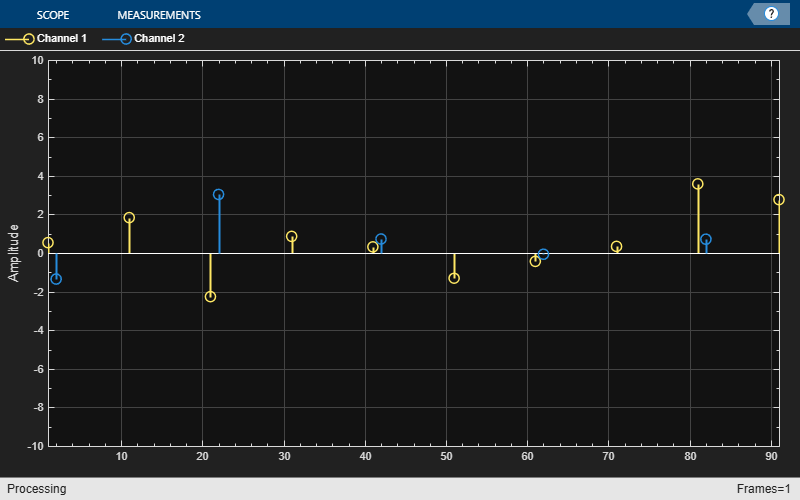
Task: Select the Amplitude y-axis label
Action: [x=14, y=253]
